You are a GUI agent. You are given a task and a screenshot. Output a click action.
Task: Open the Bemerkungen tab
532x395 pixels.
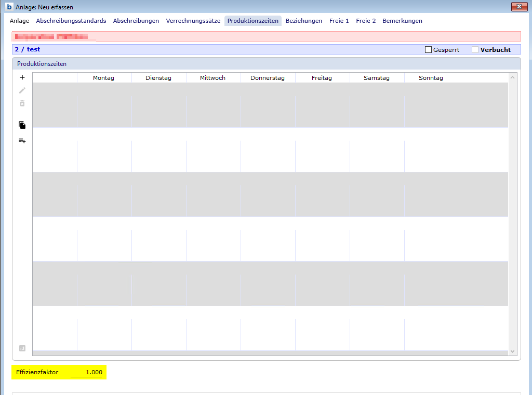pos(402,21)
